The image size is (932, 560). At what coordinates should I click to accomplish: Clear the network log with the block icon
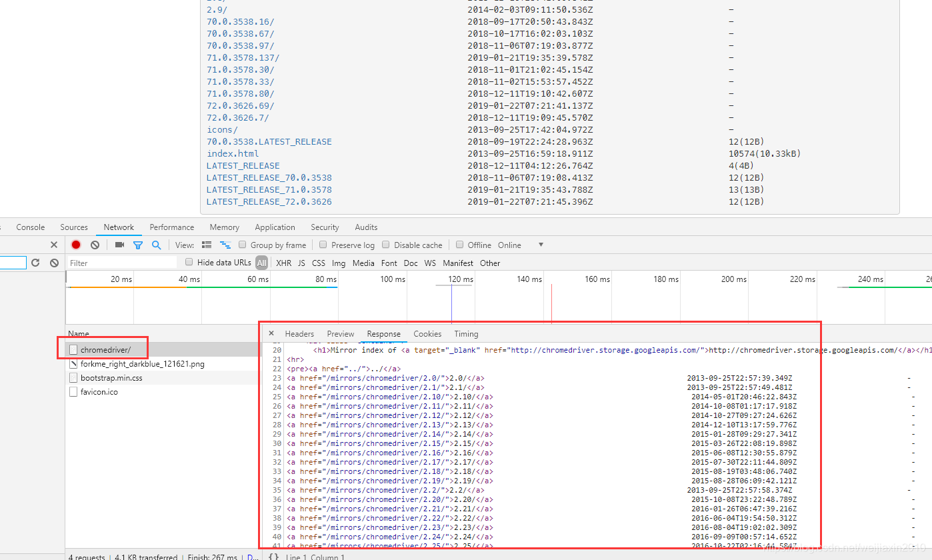pos(95,245)
